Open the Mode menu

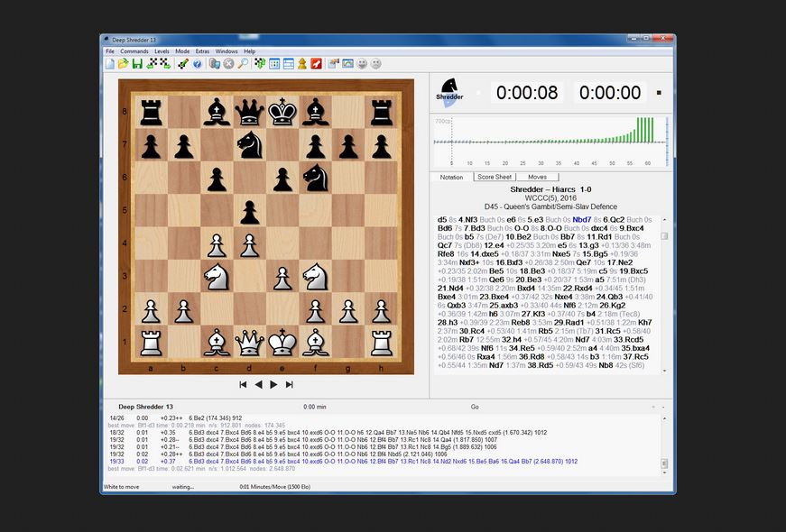[x=182, y=51]
